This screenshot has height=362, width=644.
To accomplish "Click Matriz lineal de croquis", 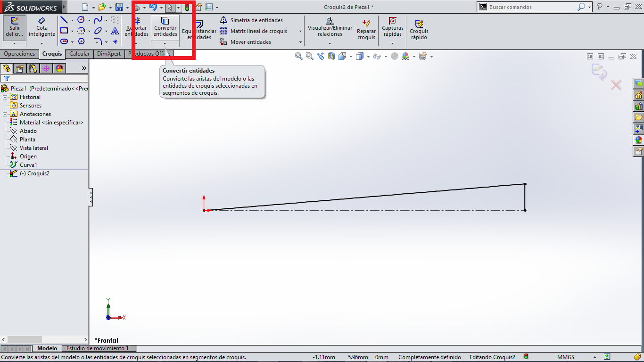I will click(x=254, y=31).
